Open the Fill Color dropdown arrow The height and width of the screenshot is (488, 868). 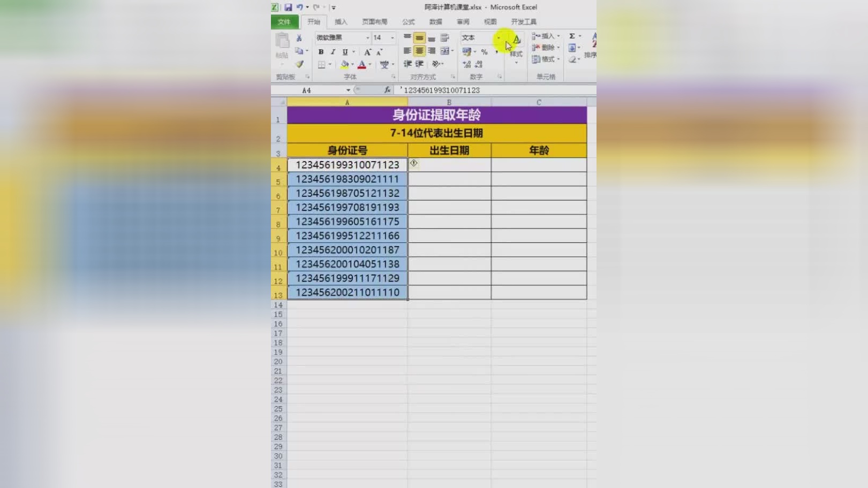tap(352, 65)
